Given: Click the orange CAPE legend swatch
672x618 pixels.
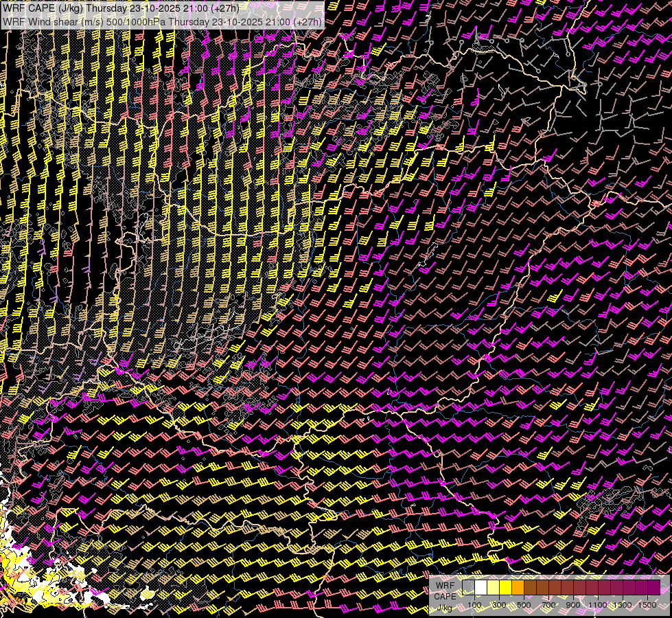Looking at the screenshot, I should (518, 587).
